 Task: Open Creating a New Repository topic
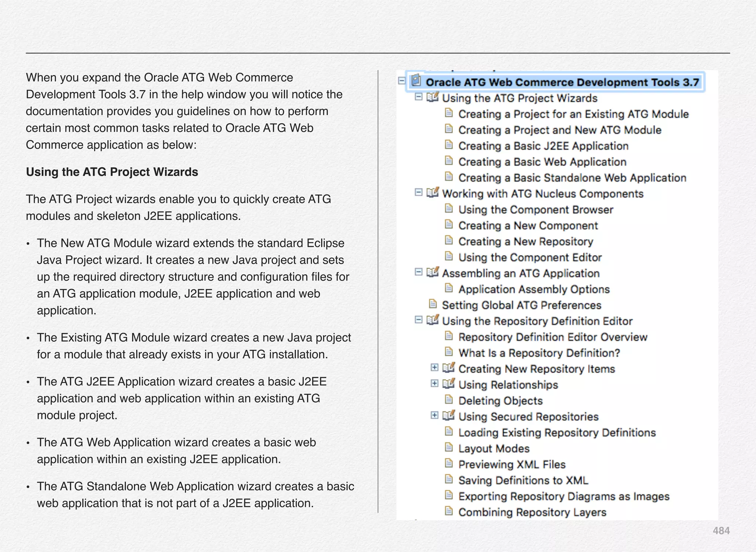[x=526, y=241]
